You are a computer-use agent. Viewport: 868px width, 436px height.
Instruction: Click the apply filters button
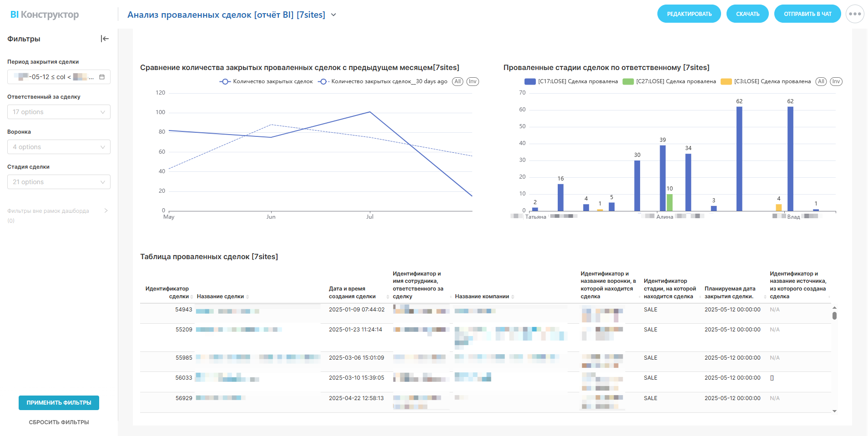(x=59, y=402)
